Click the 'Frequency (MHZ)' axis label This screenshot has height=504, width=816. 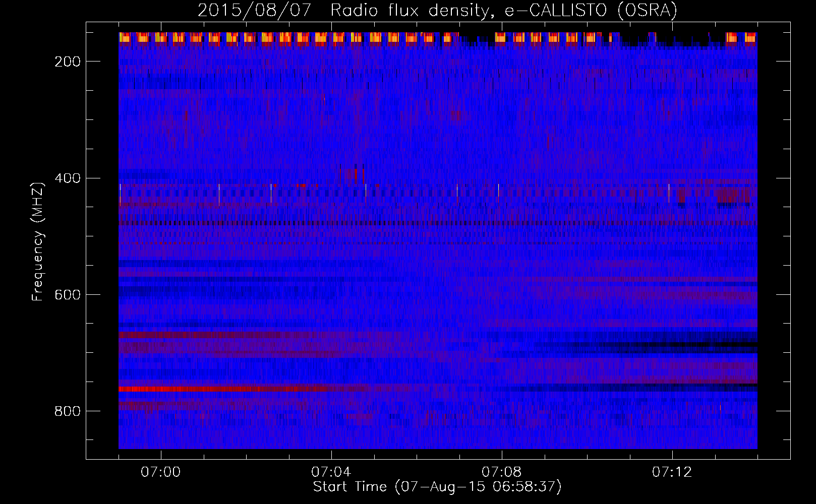tap(37, 241)
